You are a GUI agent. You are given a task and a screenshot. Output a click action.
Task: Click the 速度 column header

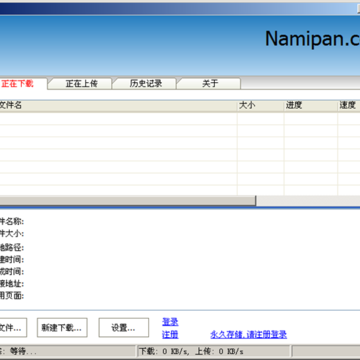pyautogui.click(x=349, y=106)
